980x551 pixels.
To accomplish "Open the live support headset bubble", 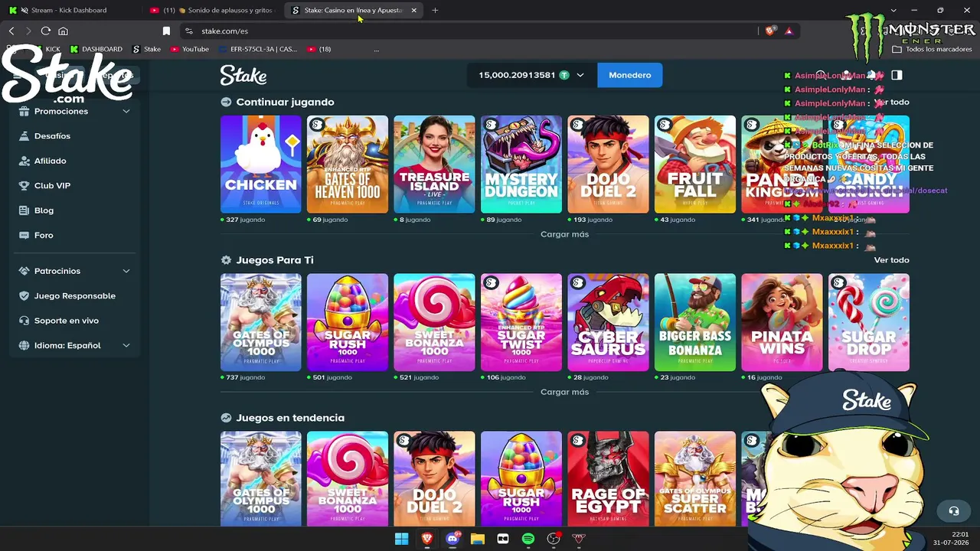I will point(954,510).
